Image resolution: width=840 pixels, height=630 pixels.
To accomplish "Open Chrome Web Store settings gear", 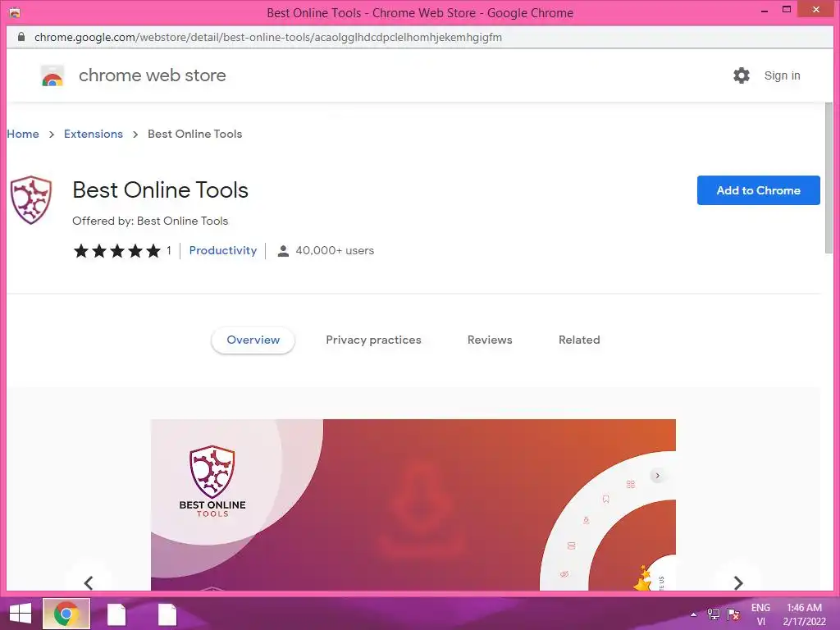I will click(742, 75).
